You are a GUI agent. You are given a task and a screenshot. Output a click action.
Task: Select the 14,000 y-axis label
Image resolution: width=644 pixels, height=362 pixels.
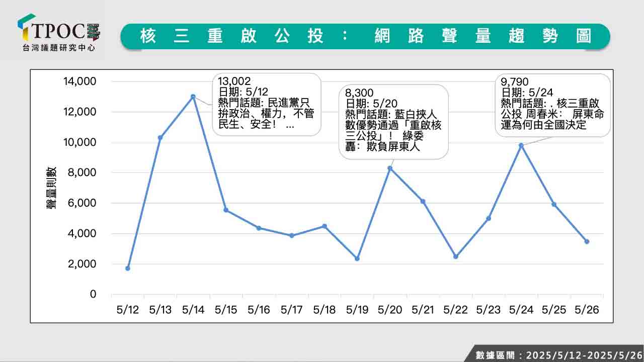[79, 81]
